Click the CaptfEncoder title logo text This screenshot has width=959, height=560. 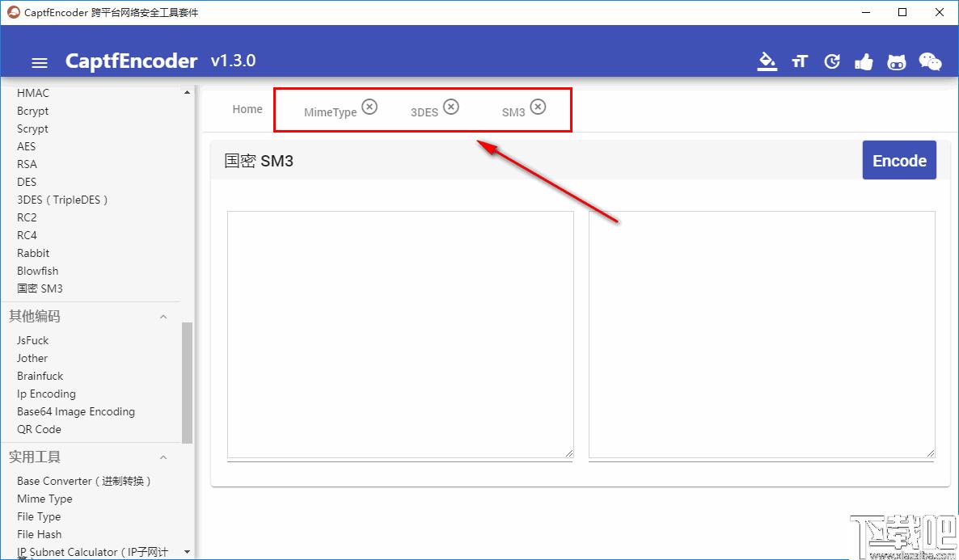pos(131,61)
